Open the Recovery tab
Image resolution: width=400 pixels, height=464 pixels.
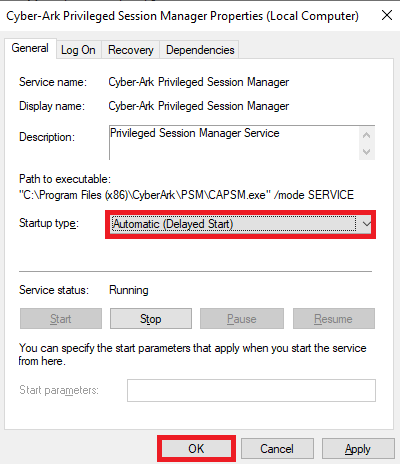pyautogui.click(x=131, y=50)
